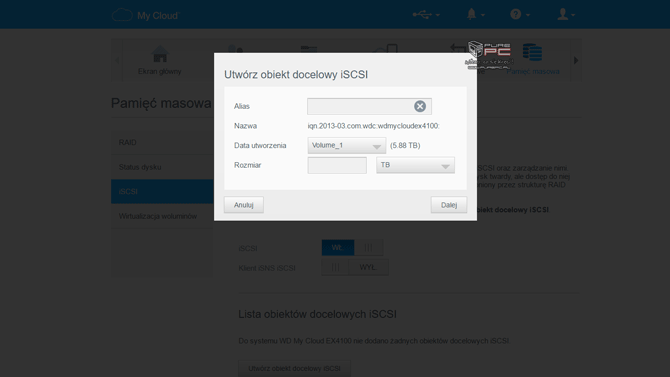
Task: Open the TB unit dropdown
Action: click(x=415, y=165)
